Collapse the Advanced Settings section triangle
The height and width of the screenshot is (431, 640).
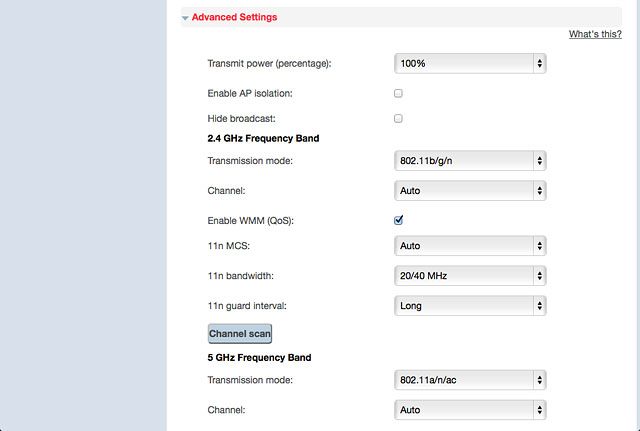click(185, 18)
